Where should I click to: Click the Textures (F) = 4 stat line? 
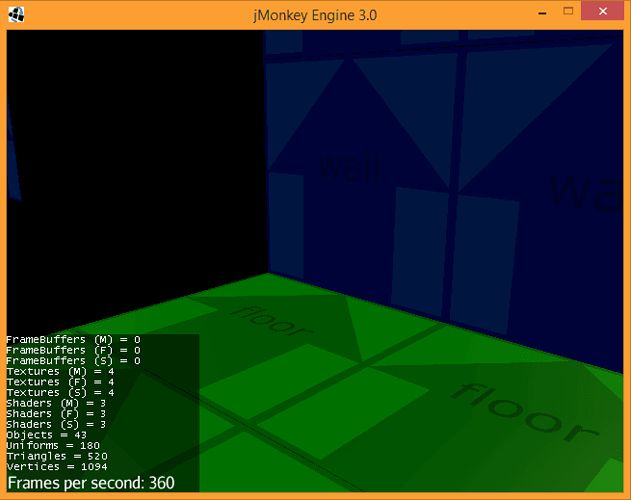60,382
